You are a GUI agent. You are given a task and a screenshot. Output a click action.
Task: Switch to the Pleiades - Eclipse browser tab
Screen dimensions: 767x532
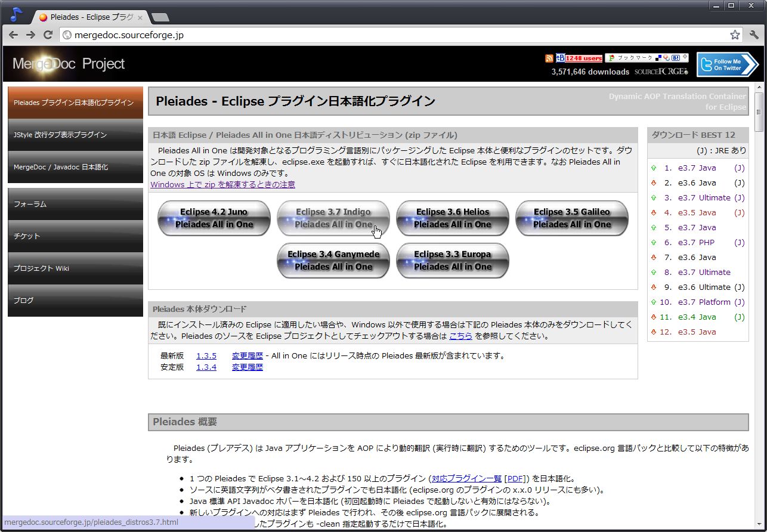coord(89,17)
